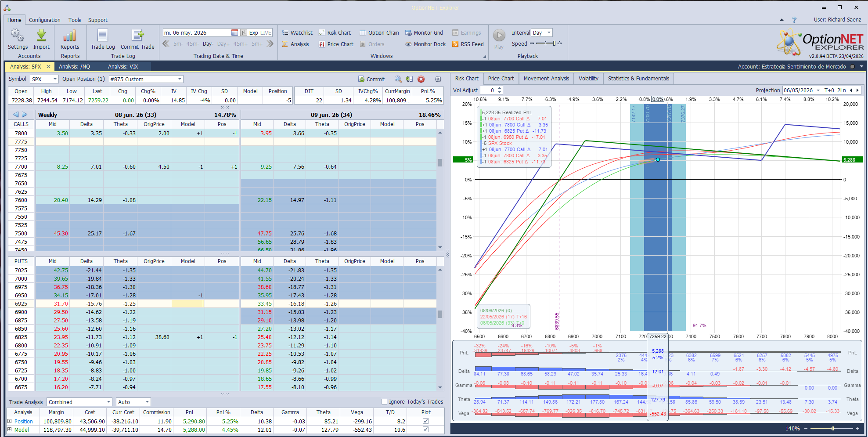Click the trading date input field
Screen dimensions: 868x437
(x=197, y=33)
